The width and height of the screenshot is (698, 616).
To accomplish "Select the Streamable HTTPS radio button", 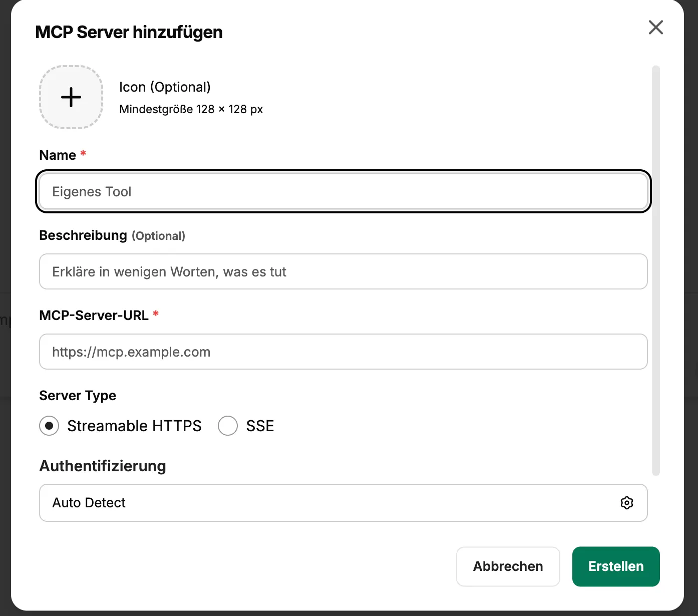I will coord(49,426).
